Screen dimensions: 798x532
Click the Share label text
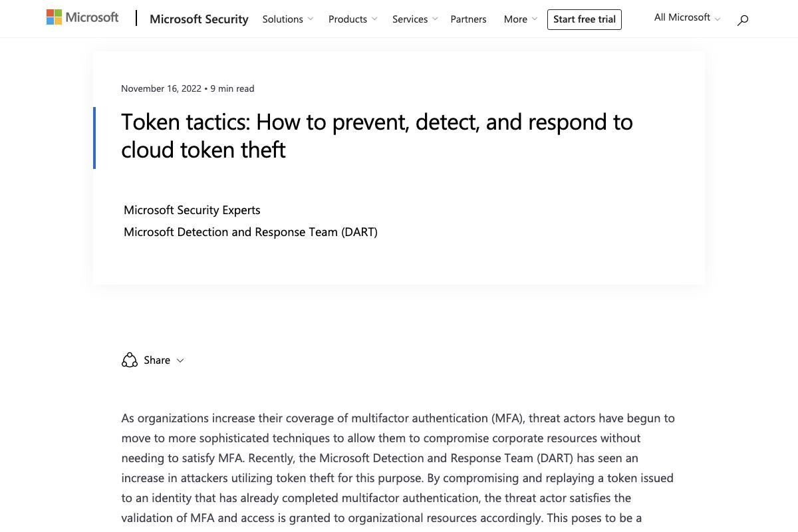pyautogui.click(x=157, y=360)
